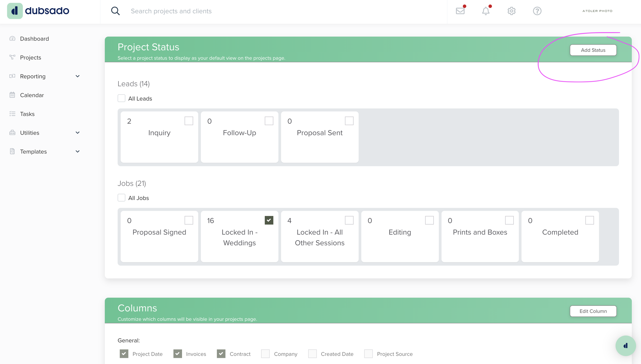
Task: Open the Dubsado chat bubble widget
Action: coord(625,346)
